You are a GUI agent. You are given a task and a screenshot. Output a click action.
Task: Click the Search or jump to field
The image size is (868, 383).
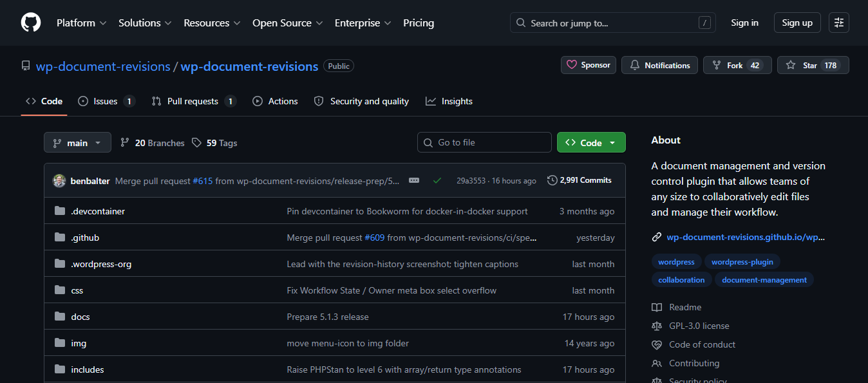coord(614,23)
